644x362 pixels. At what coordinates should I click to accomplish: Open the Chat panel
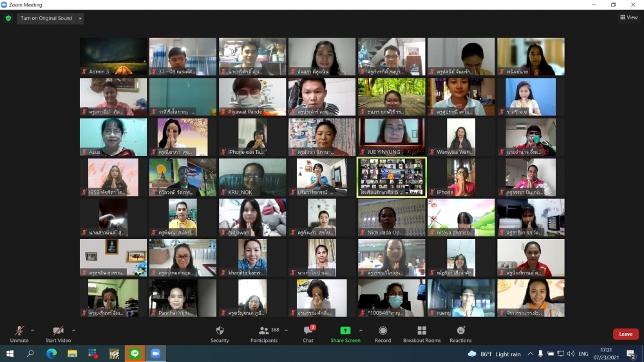pyautogui.click(x=308, y=333)
